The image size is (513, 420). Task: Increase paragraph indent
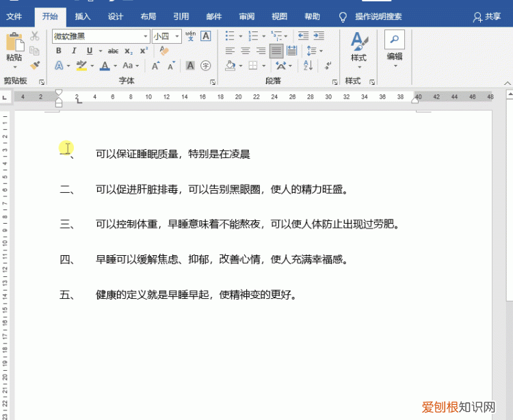pos(319,36)
